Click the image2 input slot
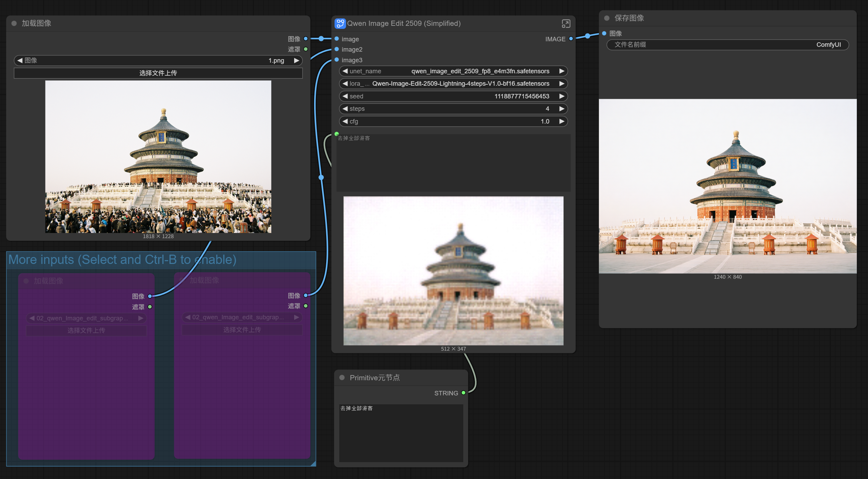Image resolution: width=868 pixels, height=479 pixels. click(x=337, y=49)
